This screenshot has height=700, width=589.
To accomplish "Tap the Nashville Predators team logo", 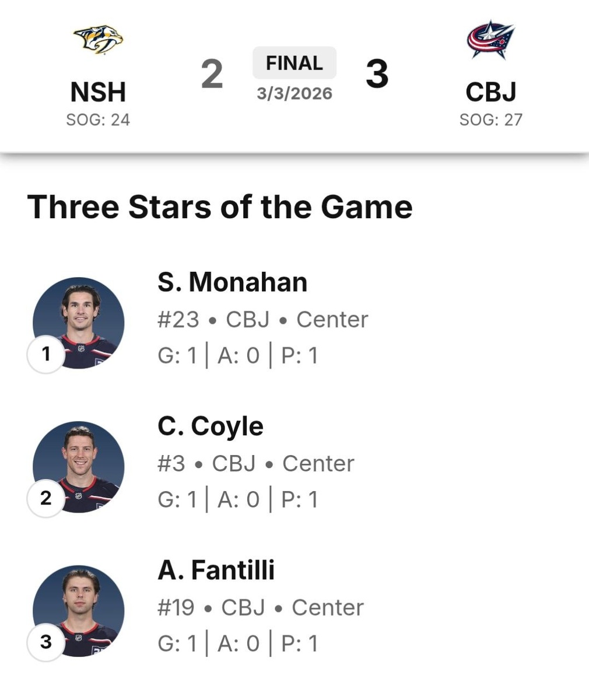I will 98,40.
